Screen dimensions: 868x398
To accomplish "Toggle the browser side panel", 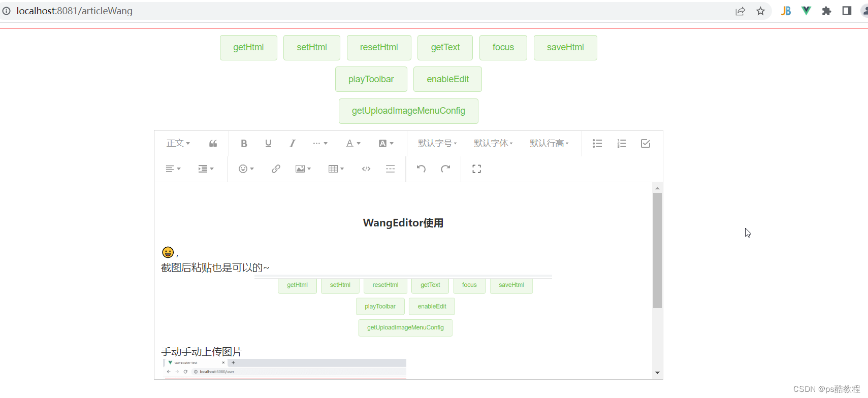I will (x=847, y=11).
